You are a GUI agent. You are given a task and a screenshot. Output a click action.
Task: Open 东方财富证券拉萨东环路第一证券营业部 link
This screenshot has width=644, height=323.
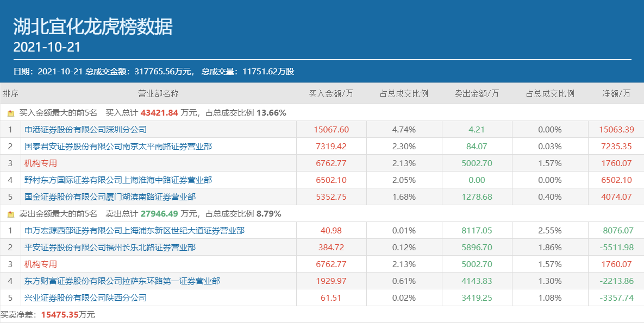pos(122,281)
